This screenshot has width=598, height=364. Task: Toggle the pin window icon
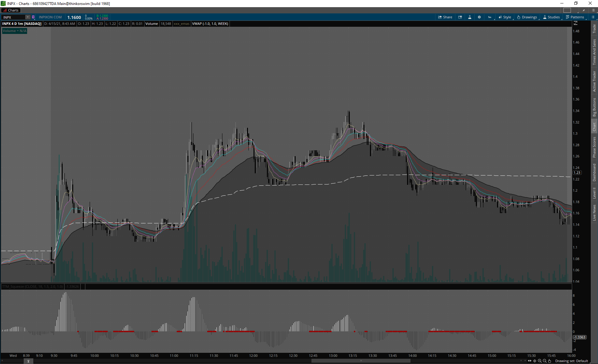584,10
